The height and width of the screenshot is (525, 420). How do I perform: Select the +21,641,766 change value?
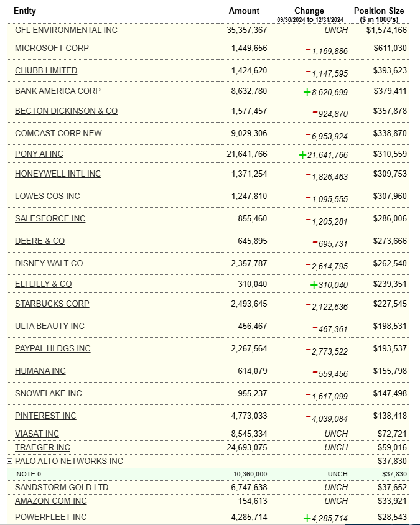pyautogui.click(x=323, y=155)
